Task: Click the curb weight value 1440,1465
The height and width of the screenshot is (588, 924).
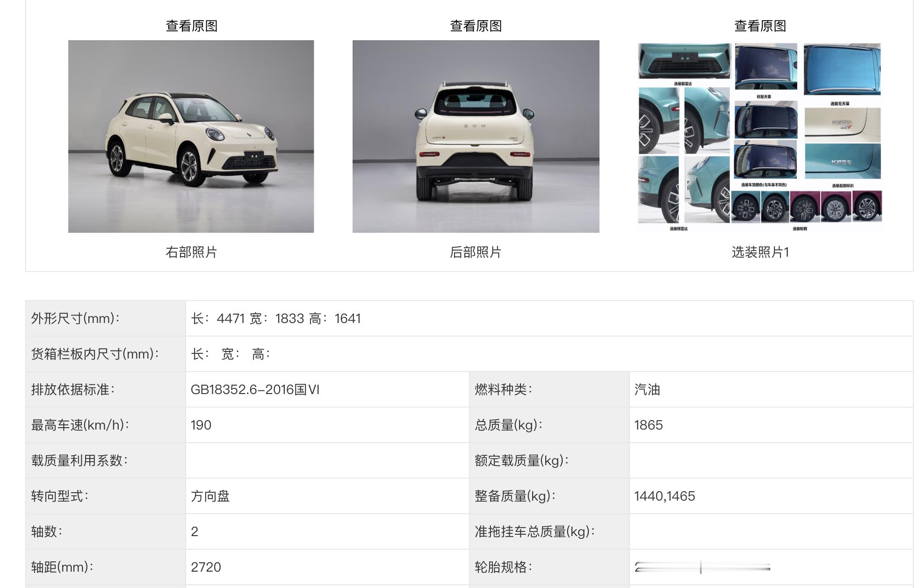Action: pos(664,496)
